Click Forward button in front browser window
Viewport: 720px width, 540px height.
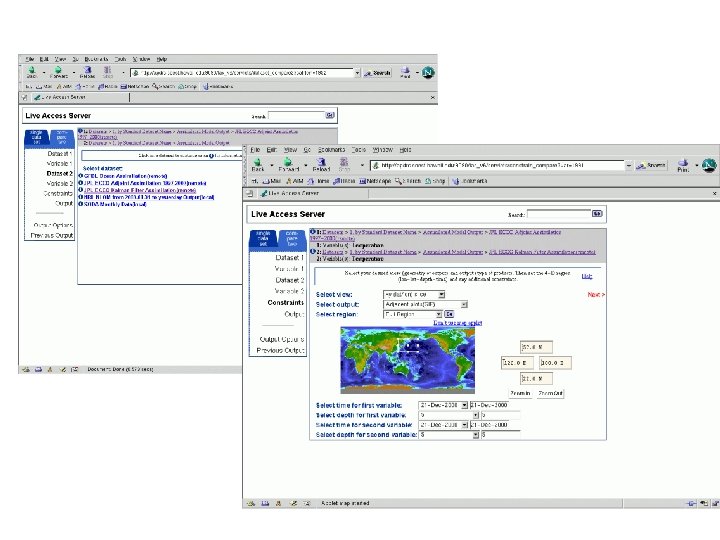(288, 164)
